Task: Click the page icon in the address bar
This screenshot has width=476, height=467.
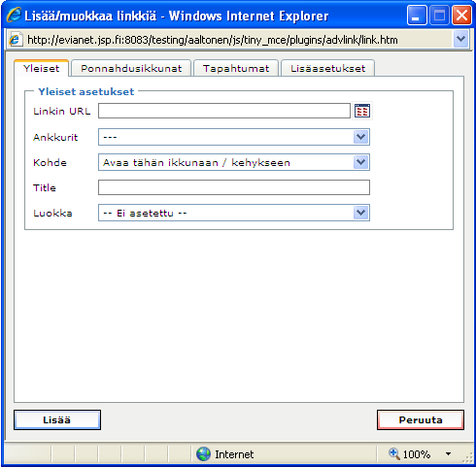Action: pyautogui.click(x=16, y=40)
